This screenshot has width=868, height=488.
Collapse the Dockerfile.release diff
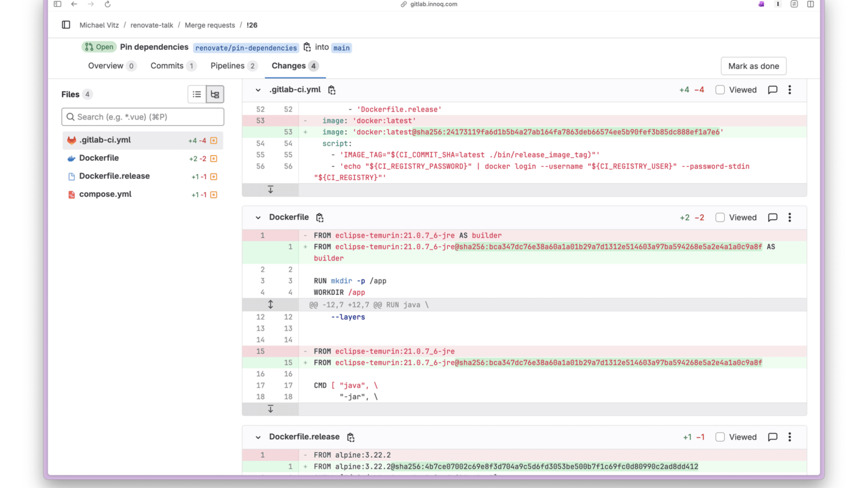coord(258,437)
